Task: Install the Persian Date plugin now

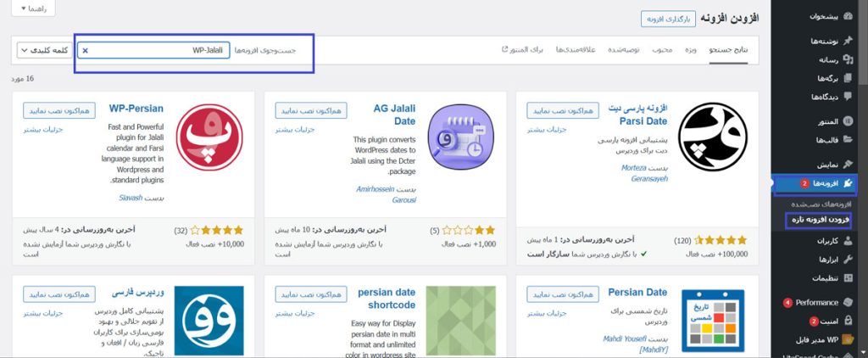Action: click(563, 294)
